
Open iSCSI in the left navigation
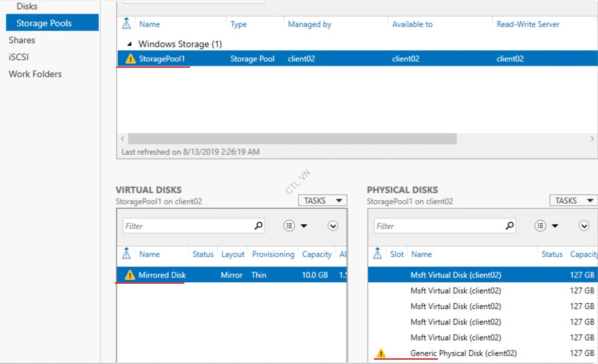tap(19, 57)
